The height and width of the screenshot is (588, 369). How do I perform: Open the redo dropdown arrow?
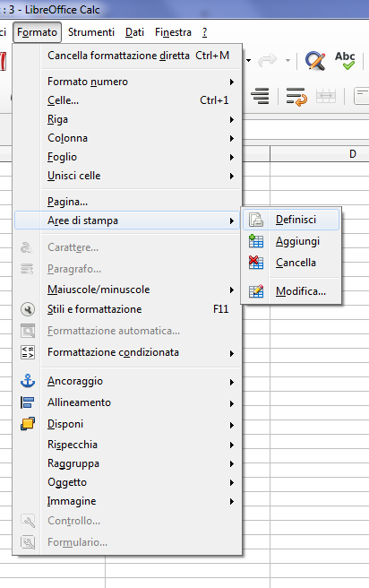287,60
